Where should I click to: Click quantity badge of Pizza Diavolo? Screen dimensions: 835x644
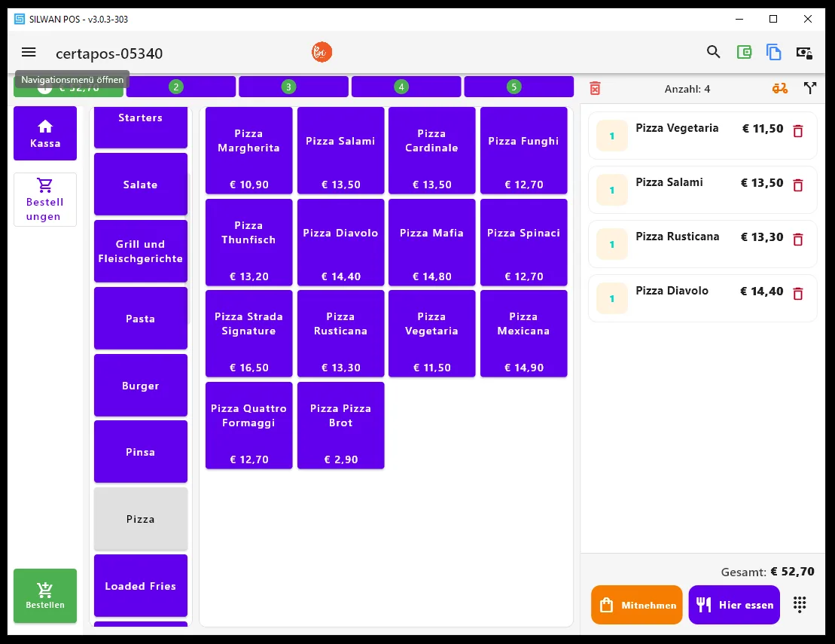[612, 299]
